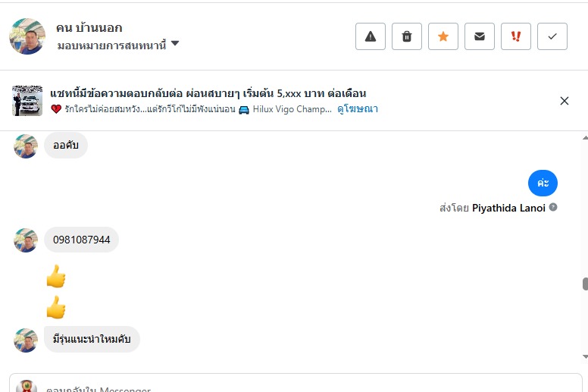
Task: Star this conversation as follow-up
Action: point(443,36)
